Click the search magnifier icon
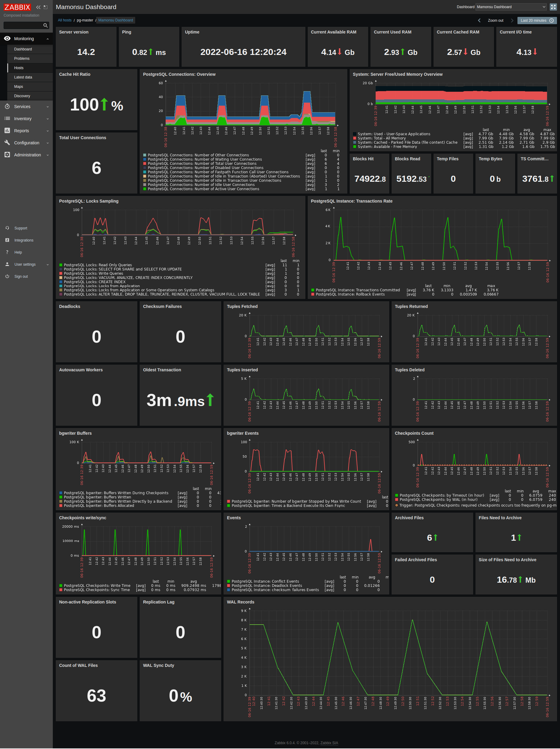 coord(45,25)
